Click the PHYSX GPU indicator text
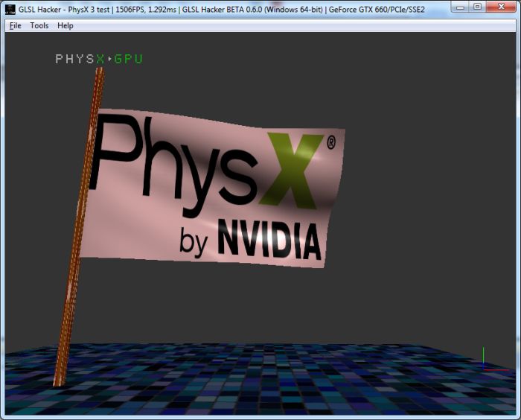Screen dimensions: 521x420 click(x=99, y=59)
